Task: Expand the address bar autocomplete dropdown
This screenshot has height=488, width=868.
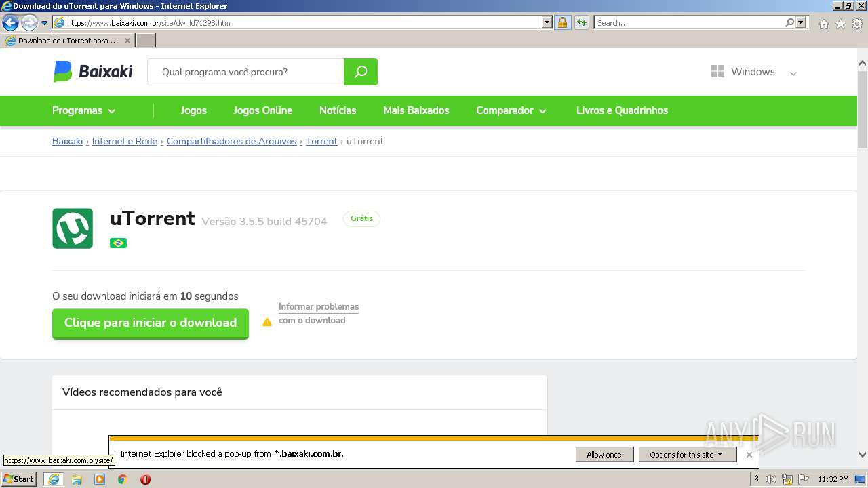Action: tap(547, 22)
